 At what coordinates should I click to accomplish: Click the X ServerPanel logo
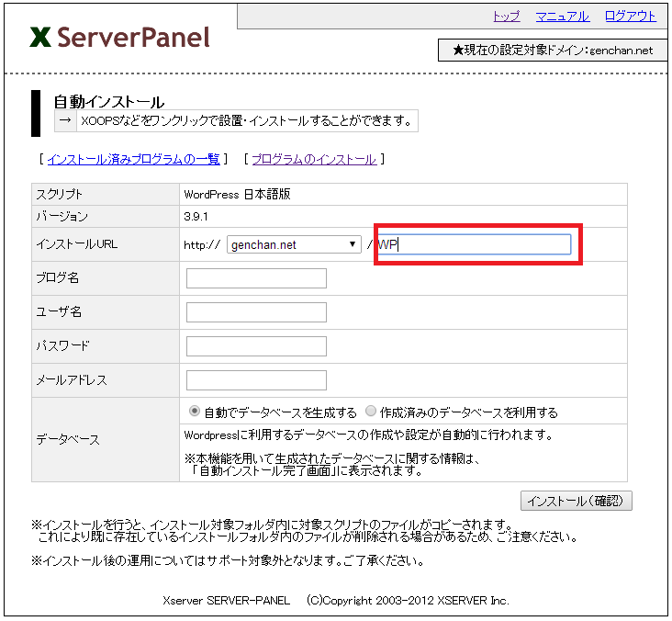tap(120, 37)
